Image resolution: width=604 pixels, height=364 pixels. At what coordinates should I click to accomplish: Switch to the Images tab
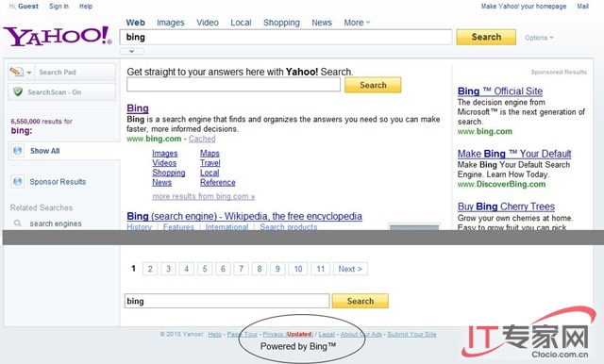click(171, 23)
